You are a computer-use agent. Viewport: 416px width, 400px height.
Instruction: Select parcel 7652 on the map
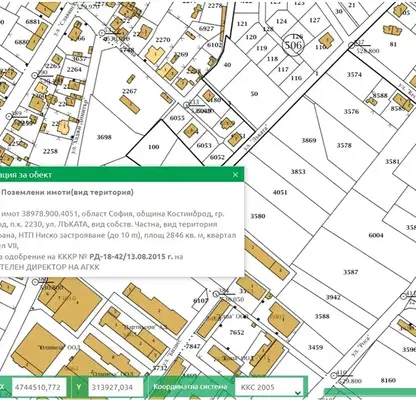(x=237, y=332)
